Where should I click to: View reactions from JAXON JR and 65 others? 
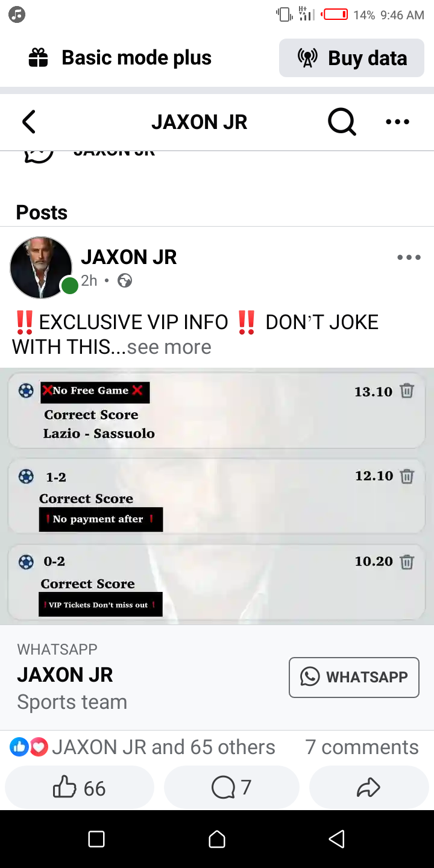tap(142, 747)
